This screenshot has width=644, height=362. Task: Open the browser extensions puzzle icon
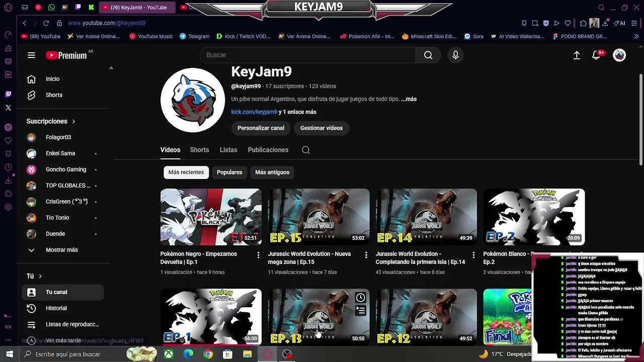(583, 23)
